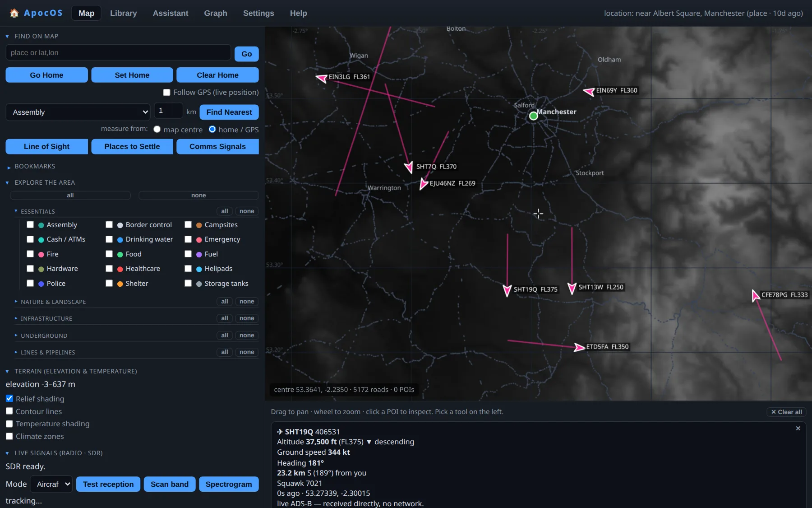Select the home / GPS radio option
This screenshot has width=812, height=508.
[x=212, y=129]
